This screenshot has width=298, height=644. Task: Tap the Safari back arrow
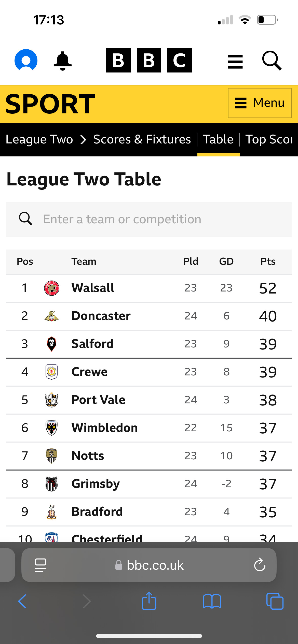(22, 601)
